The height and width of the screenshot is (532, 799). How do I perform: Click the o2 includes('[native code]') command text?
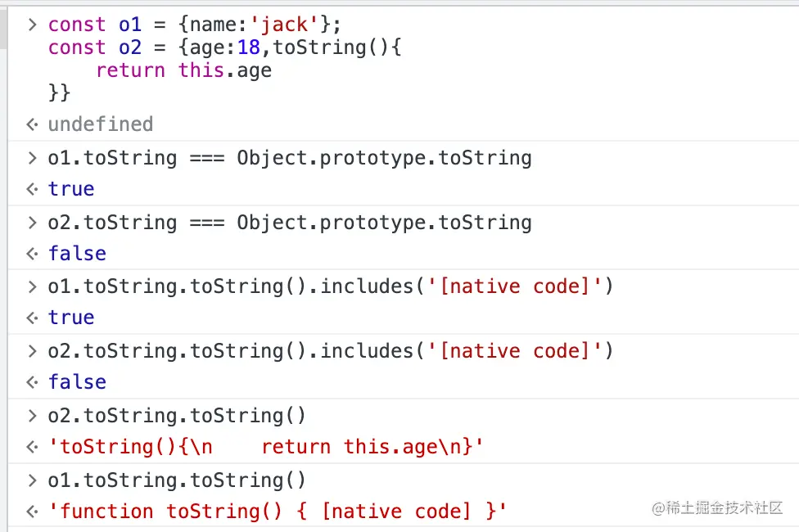point(331,351)
